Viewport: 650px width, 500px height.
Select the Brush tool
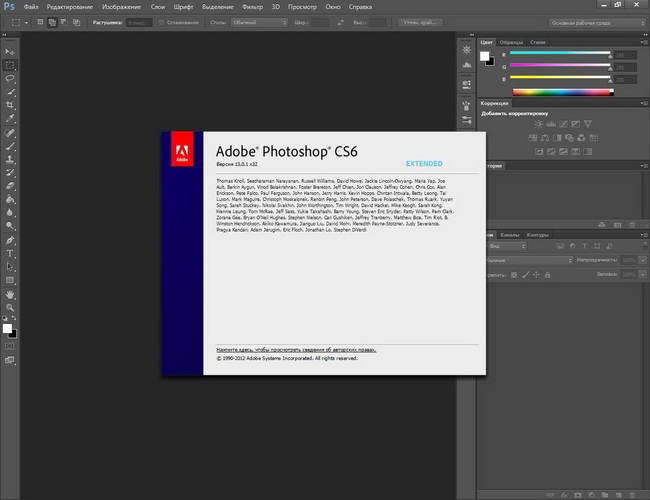tap(10, 146)
